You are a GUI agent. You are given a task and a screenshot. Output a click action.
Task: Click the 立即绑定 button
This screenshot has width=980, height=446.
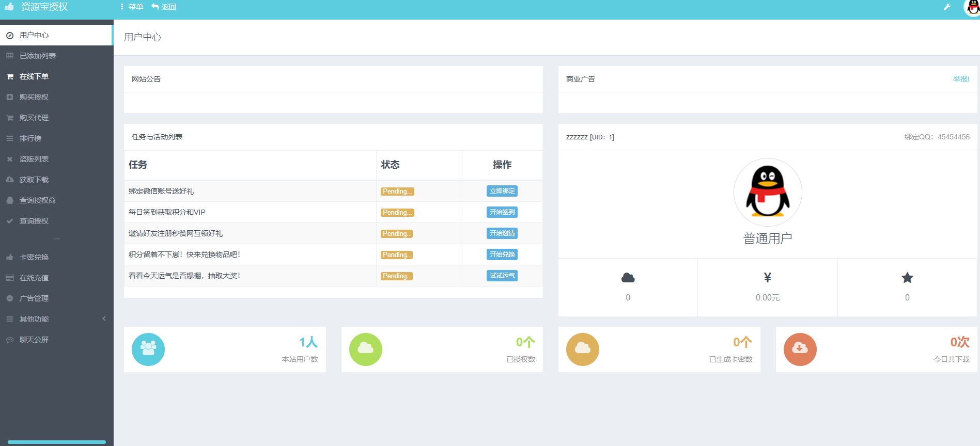pyautogui.click(x=502, y=191)
